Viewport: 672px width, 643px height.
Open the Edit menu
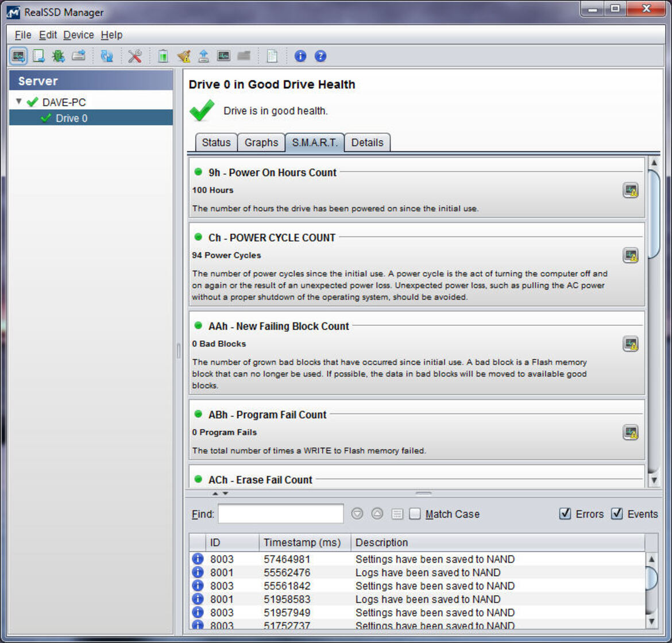[48, 34]
